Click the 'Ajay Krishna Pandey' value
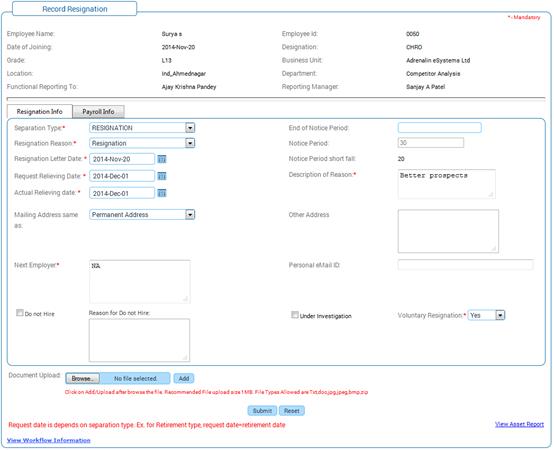This screenshot has height=450, width=554. (189, 87)
